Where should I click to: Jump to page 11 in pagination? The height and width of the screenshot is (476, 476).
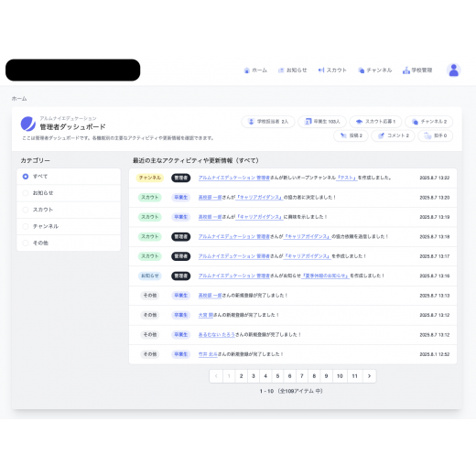[x=354, y=376]
